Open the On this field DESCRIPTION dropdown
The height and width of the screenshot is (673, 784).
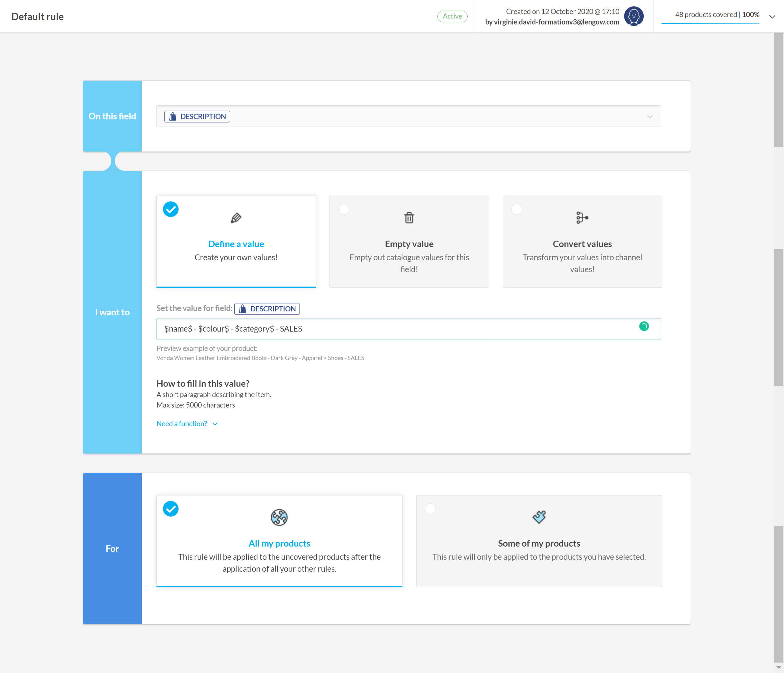[409, 116]
